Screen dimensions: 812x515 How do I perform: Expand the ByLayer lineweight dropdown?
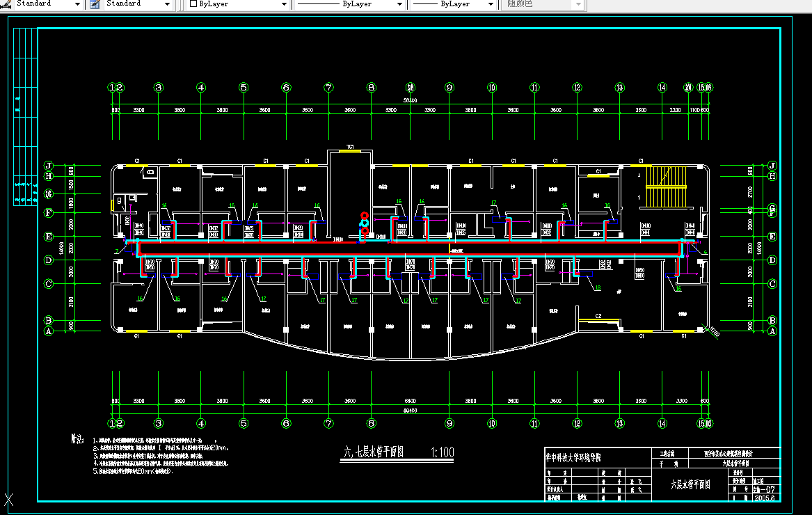[491, 4]
